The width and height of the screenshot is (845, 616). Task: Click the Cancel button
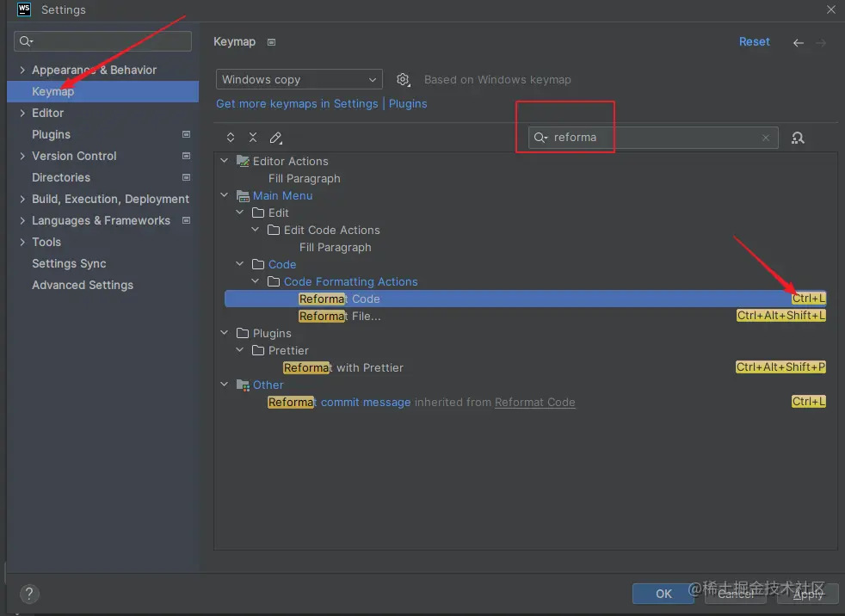point(736,594)
